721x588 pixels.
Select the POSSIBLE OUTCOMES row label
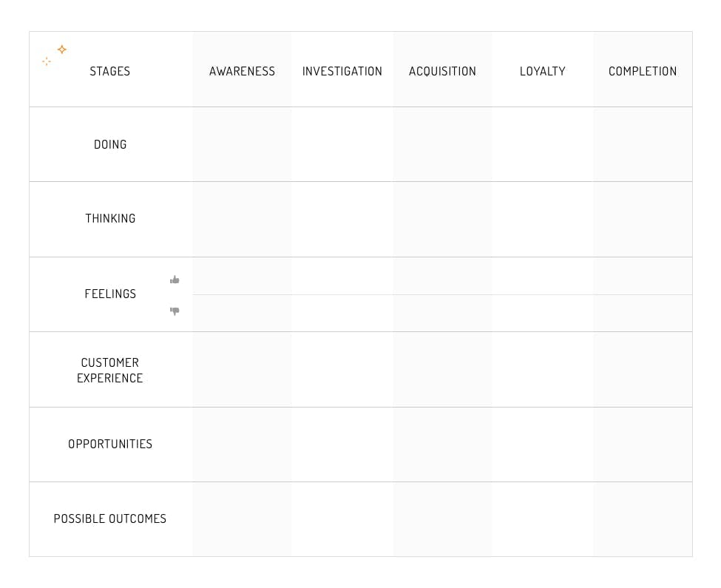[x=110, y=518]
